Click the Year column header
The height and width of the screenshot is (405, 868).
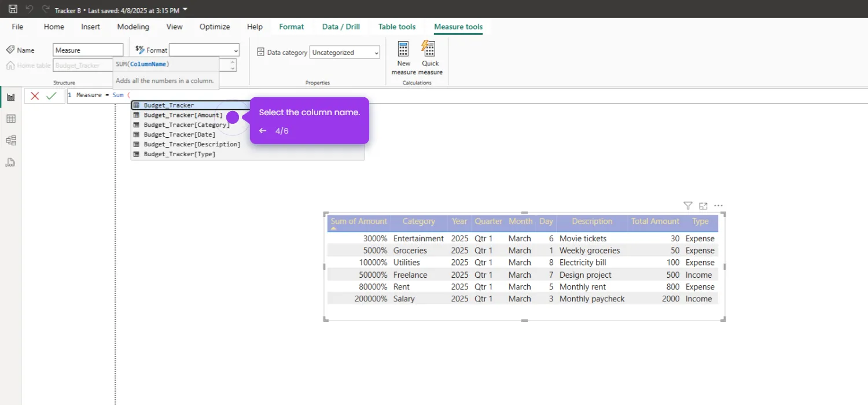pos(459,222)
